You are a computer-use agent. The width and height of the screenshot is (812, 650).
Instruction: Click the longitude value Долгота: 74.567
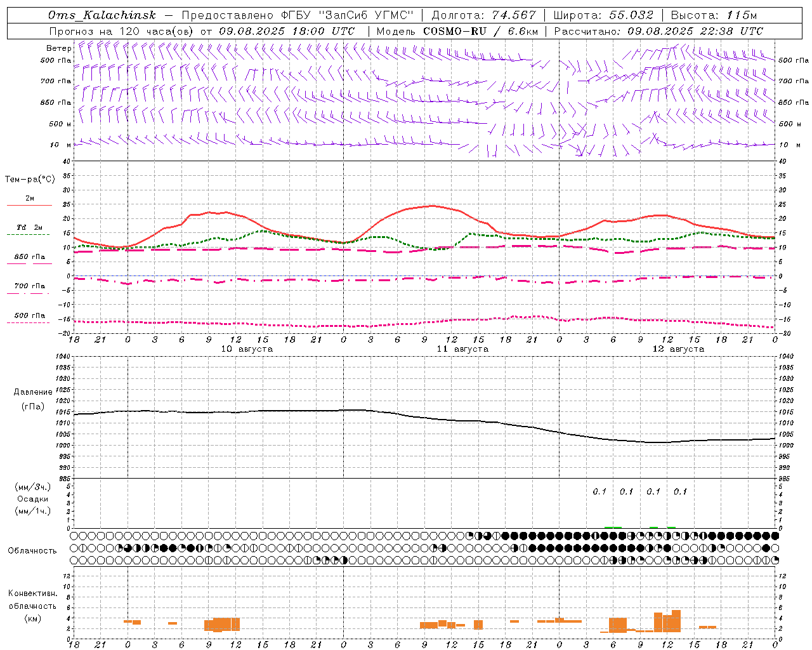pos(484,15)
